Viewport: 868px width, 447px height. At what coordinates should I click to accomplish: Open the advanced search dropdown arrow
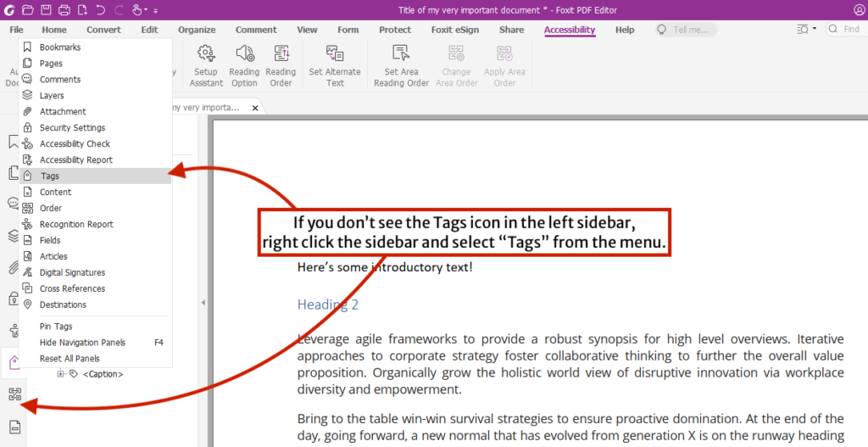point(815,30)
